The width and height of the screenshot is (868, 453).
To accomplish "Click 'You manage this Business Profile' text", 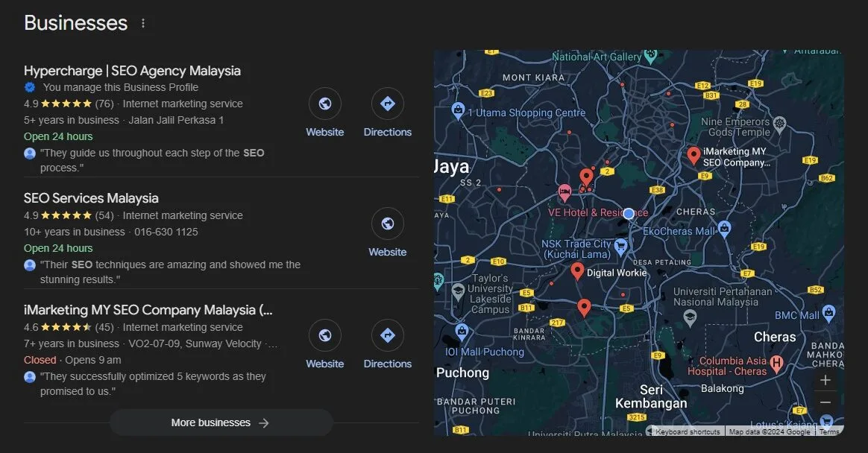I will click(121, 87).
